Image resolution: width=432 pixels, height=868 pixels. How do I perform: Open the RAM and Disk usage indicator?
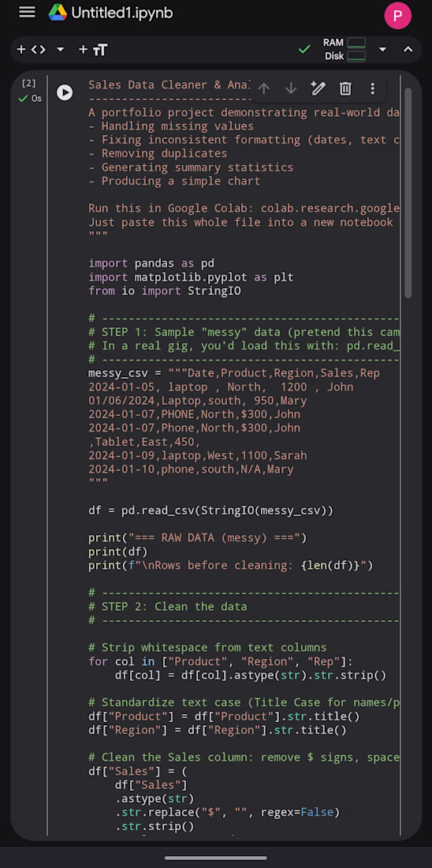tap(344, 49)
